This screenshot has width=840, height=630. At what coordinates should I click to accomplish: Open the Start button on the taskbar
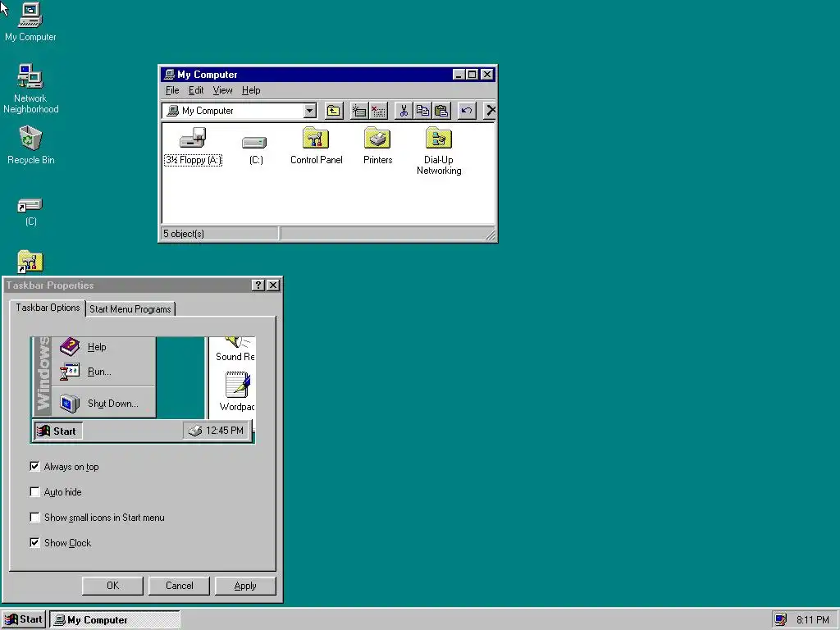(x=24, y=620)
